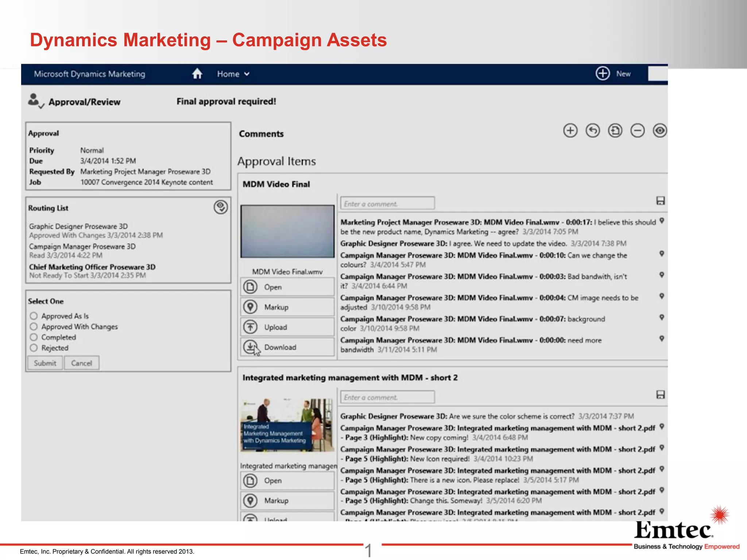Click the Due date '3/4/2014 1:52 PM'
Image resolution: width=747 pixels, height=560 pixels.
[x=108, y=161]
